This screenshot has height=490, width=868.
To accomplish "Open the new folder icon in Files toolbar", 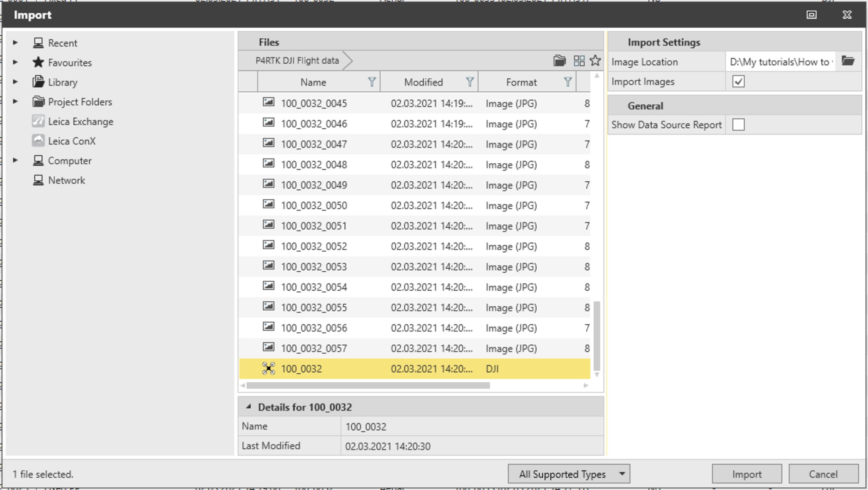I will pyautogui.click(x=559, y=61).
